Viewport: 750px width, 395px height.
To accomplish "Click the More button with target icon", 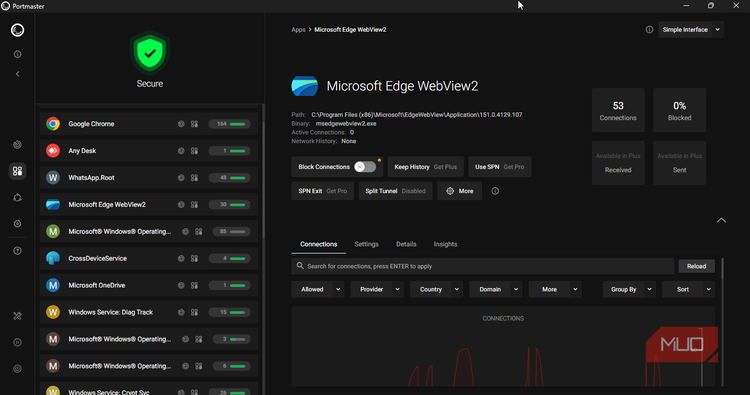I will pyautogui.click(x=460, y=191).
